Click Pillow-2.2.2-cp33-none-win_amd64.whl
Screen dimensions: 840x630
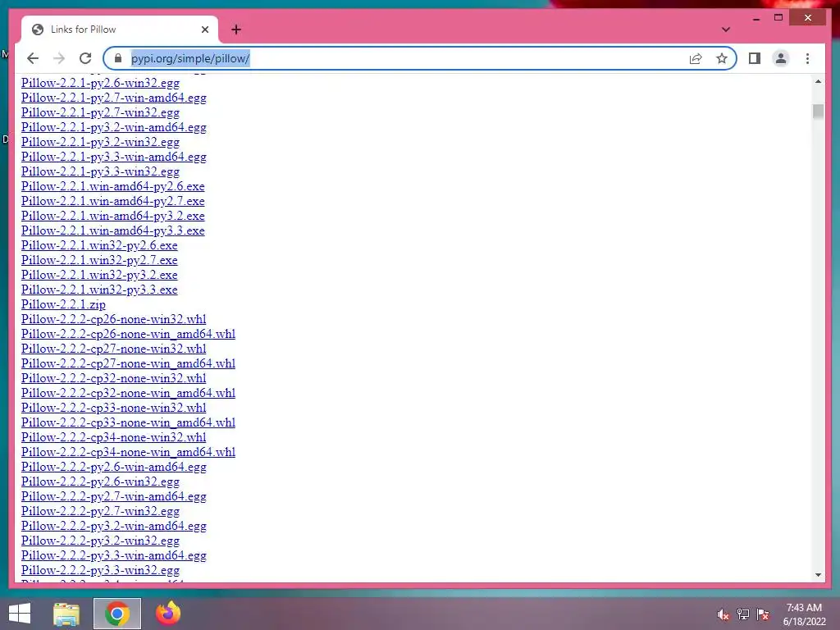128,422
